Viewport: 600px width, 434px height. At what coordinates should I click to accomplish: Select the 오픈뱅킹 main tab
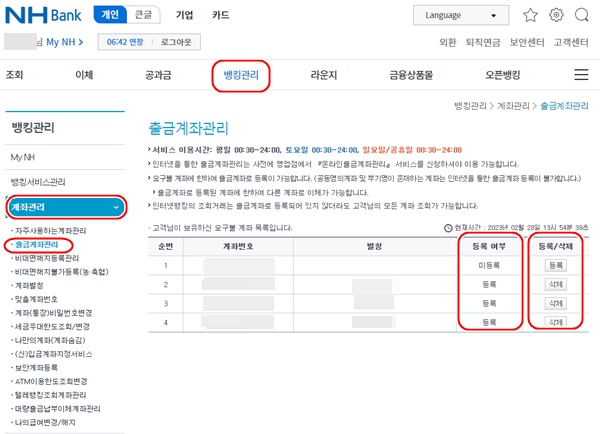tap(503, 75)
